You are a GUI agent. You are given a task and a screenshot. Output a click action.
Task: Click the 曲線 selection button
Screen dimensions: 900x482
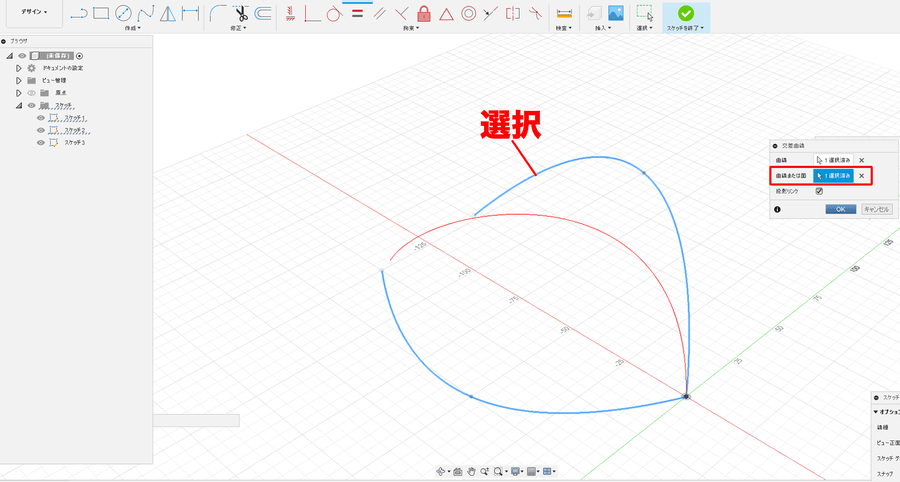pyautogui.click(x=833, y=160)
